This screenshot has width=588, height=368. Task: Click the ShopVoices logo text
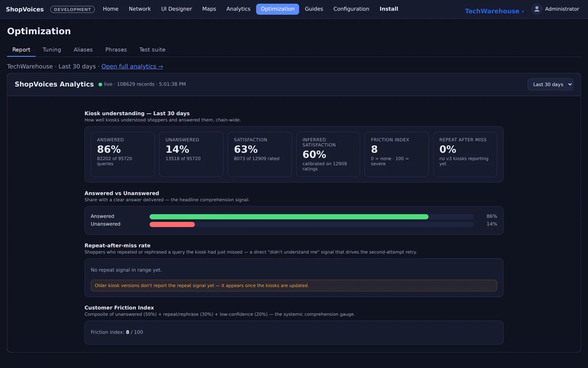[x=25, y=9]
